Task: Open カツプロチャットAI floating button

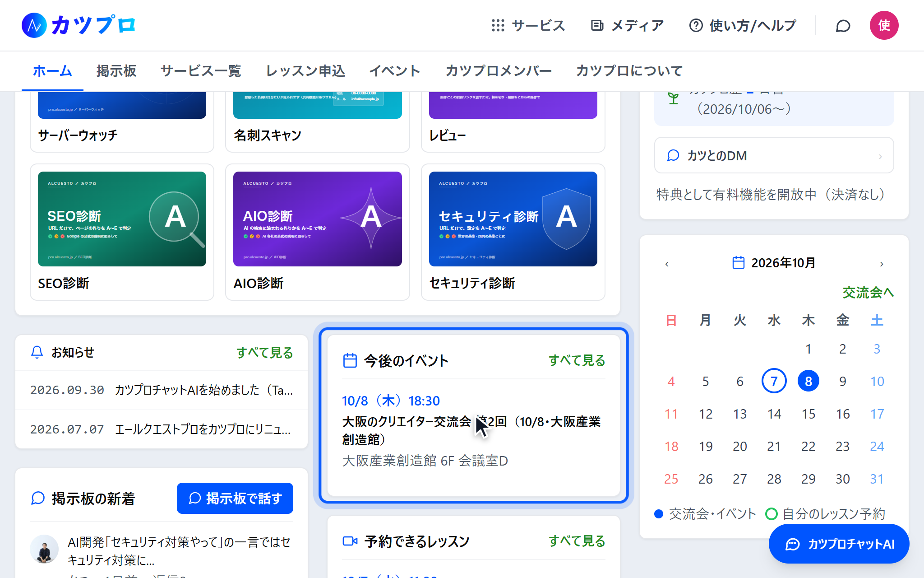Action: coord(839,544)
